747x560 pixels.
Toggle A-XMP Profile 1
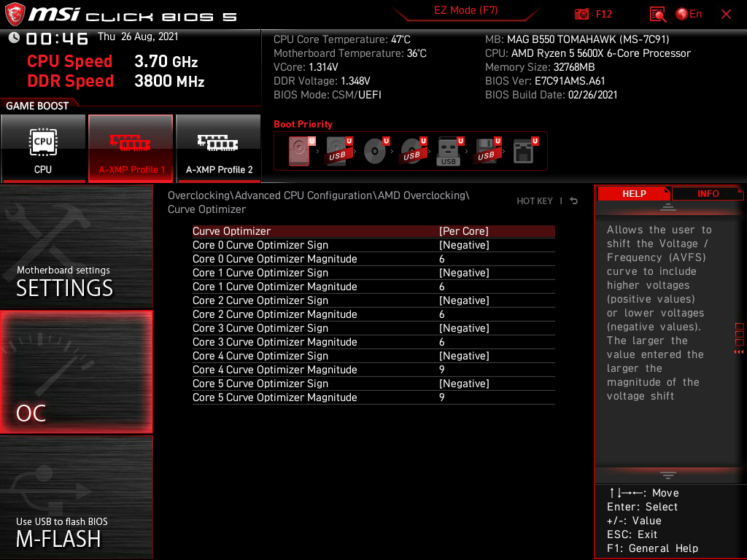(x=131, y=148)
